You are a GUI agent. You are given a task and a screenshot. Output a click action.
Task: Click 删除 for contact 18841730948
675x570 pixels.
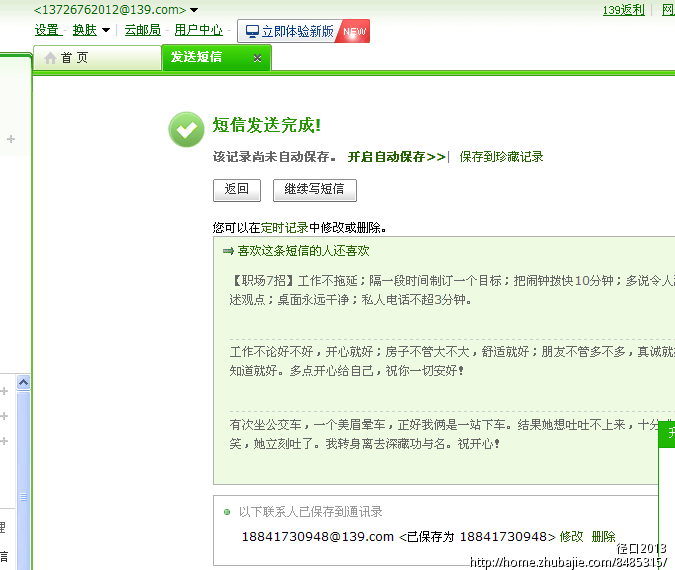pos(604,536)
